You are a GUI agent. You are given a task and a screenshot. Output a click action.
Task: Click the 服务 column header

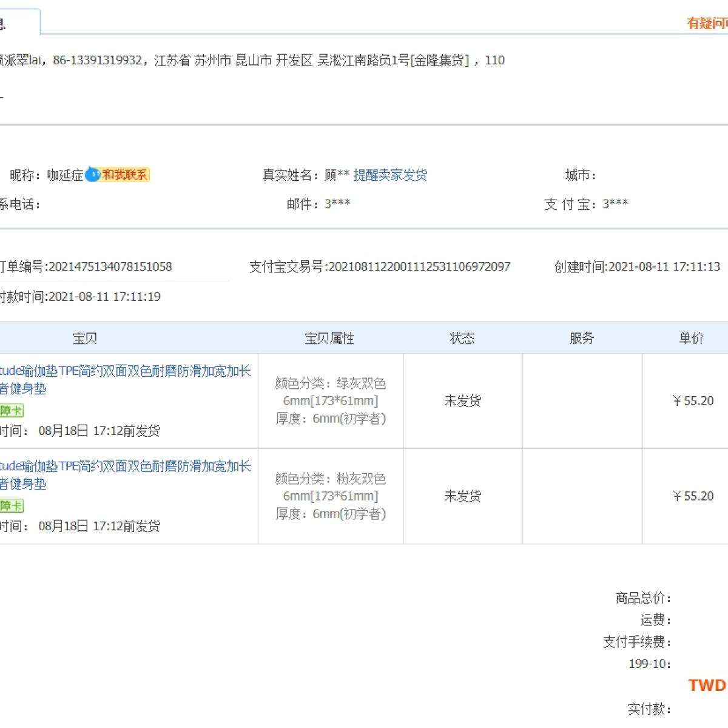coord(581,338)
